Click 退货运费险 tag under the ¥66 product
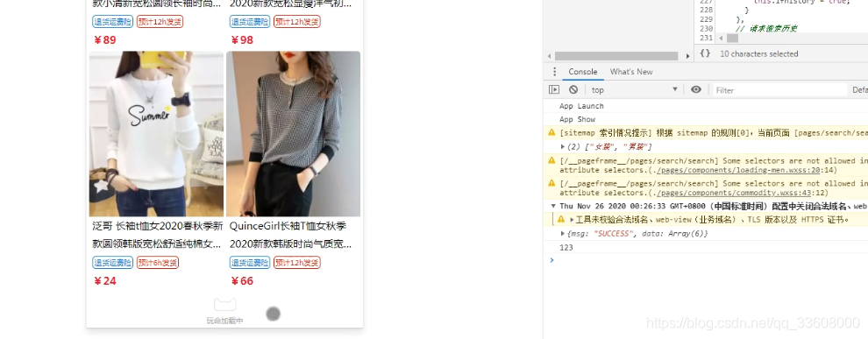868x339 pixels. click(x=250, y=263)
